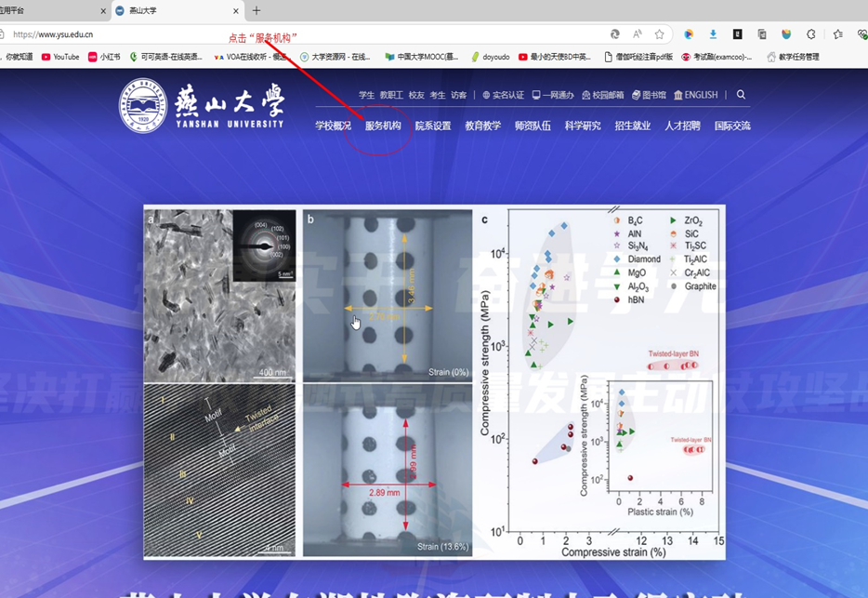Open the Extensions puzzle icon
Screen dimensions: 868x598
(x=811, y=34)
